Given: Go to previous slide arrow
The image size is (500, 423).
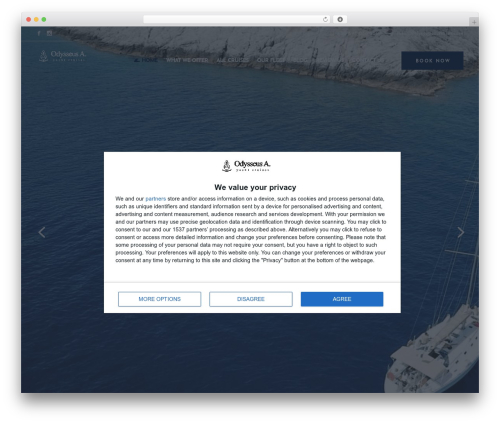Looking at the screenshot, I should [42, 232].
